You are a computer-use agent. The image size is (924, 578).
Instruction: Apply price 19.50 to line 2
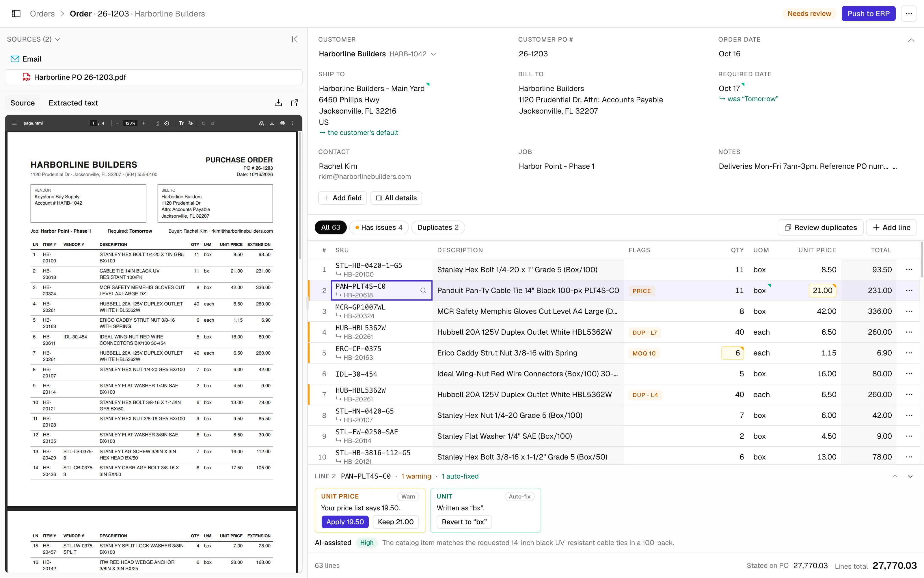coord(345,522)
